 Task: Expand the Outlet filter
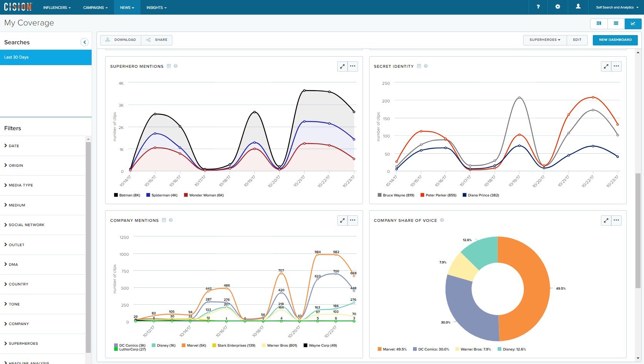[x=42, y=245]
